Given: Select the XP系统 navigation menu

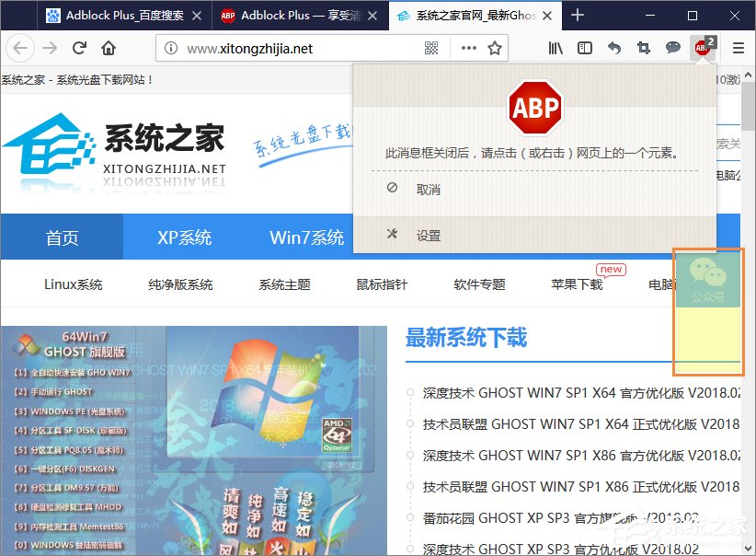Looking at the screenshot, I should (x=183, y=237).
